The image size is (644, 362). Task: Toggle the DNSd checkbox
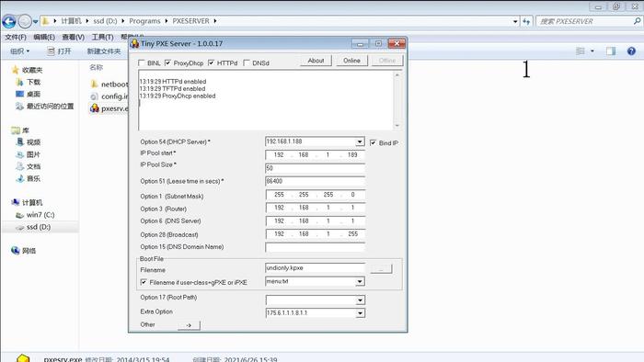(247, 62)
